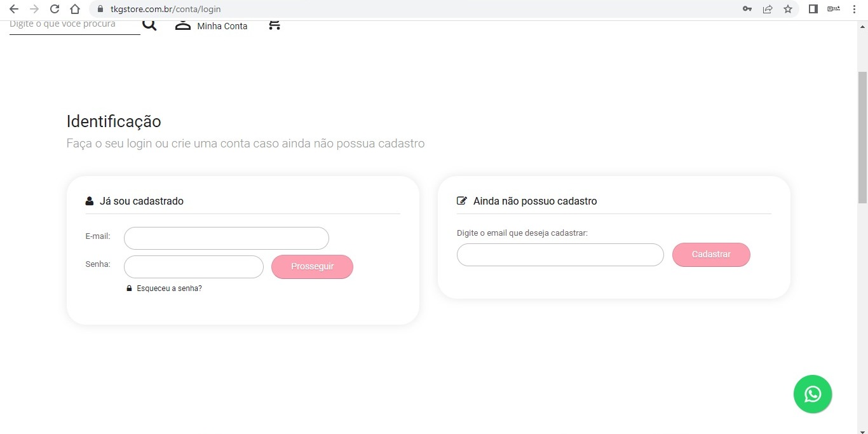Focus the registration email field
The image size is (868, 434).
pyautogui.click(x=560, y=255)
